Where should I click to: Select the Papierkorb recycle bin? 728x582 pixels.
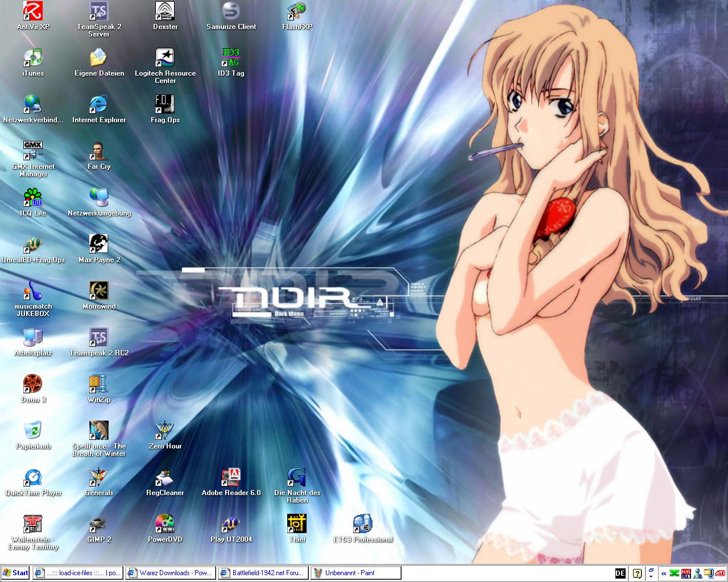pos(33,435)
